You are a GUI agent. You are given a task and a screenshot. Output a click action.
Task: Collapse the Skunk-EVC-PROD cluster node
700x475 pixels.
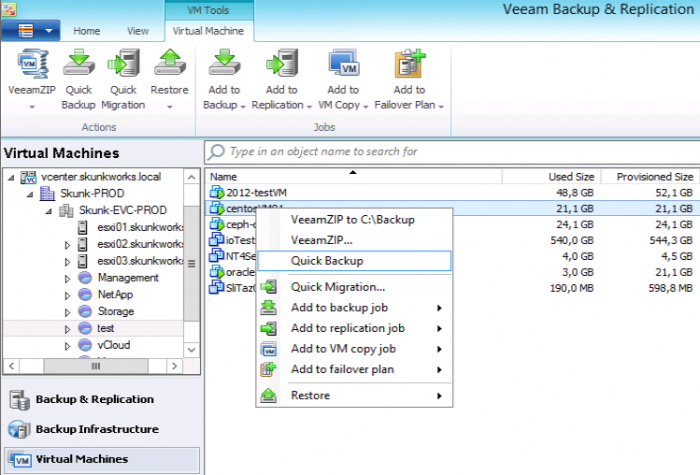tap(49, 211)
